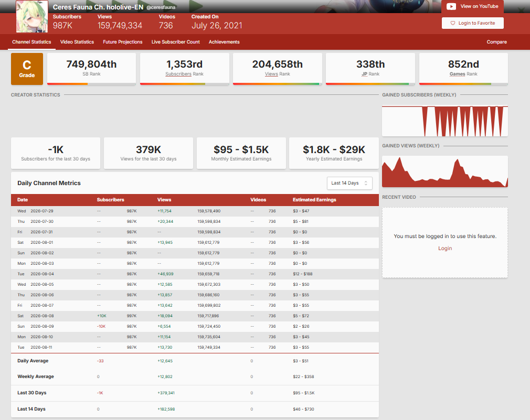
Task: Click the SB Rank progress bar
Action: 92,84
